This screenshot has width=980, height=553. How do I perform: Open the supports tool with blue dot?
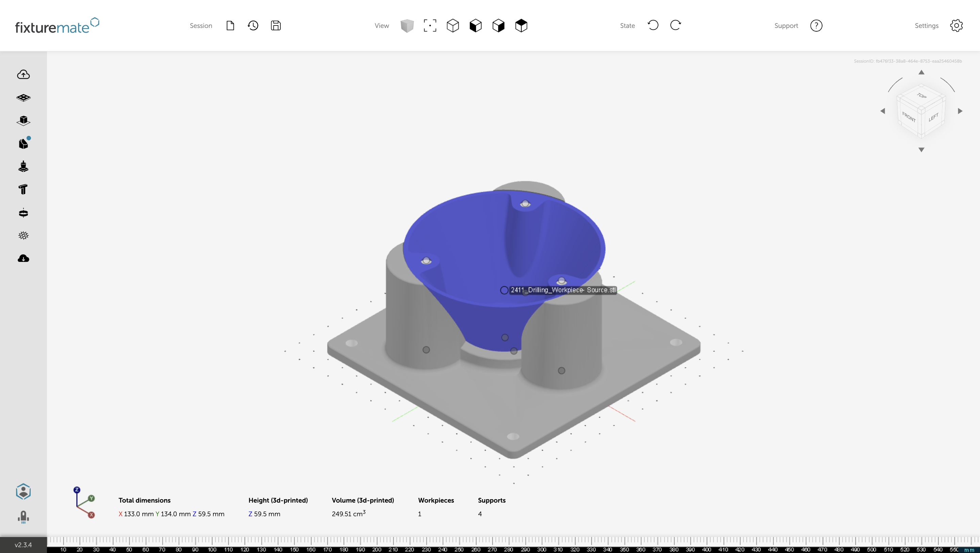tap(23, 143)
